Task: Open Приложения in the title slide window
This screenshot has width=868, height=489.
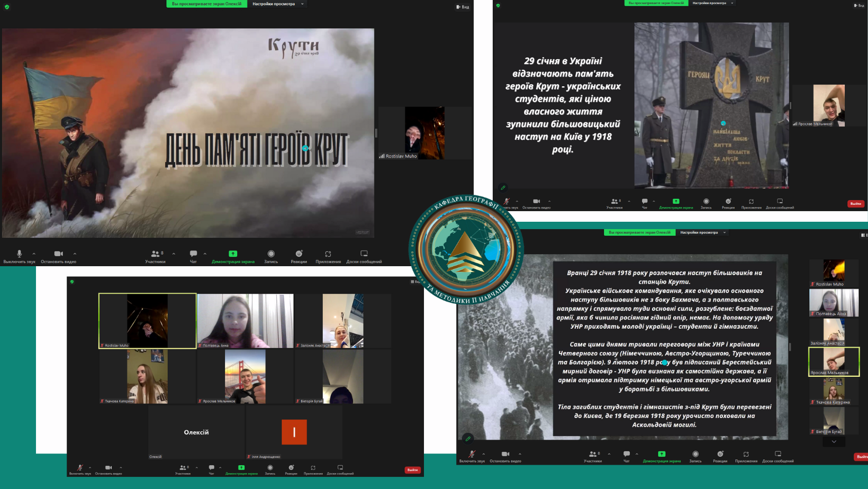Action: (x=328, y=257)
